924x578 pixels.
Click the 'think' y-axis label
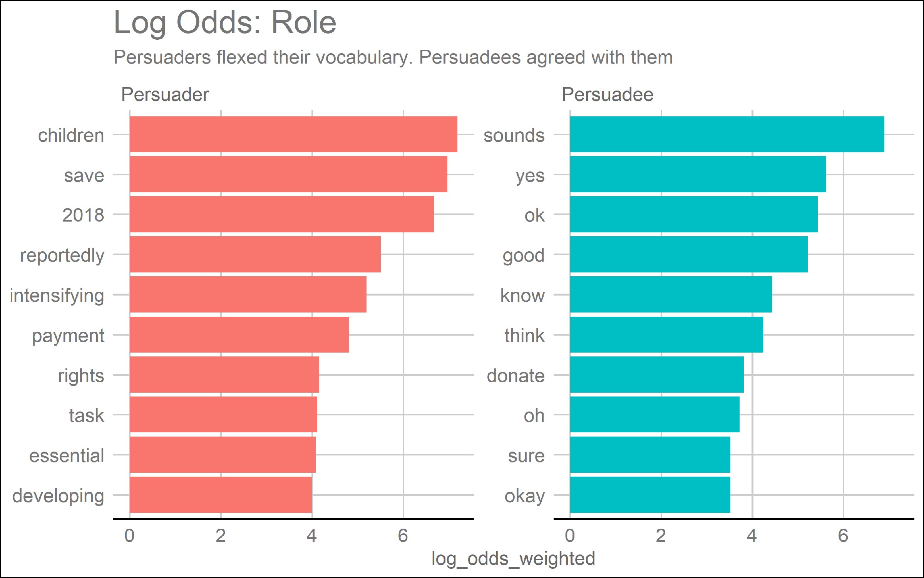(524, 336)
